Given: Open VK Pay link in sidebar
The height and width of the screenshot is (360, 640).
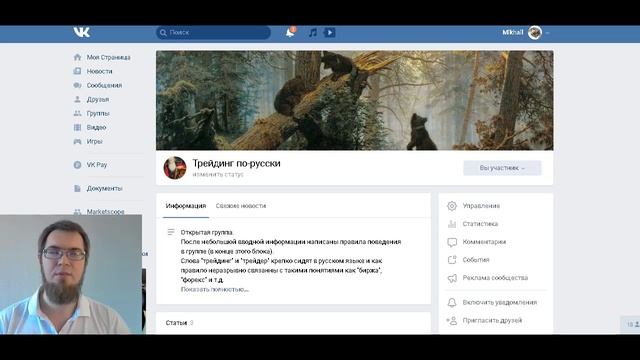Looking at the screenshot, I should point(97,165).
